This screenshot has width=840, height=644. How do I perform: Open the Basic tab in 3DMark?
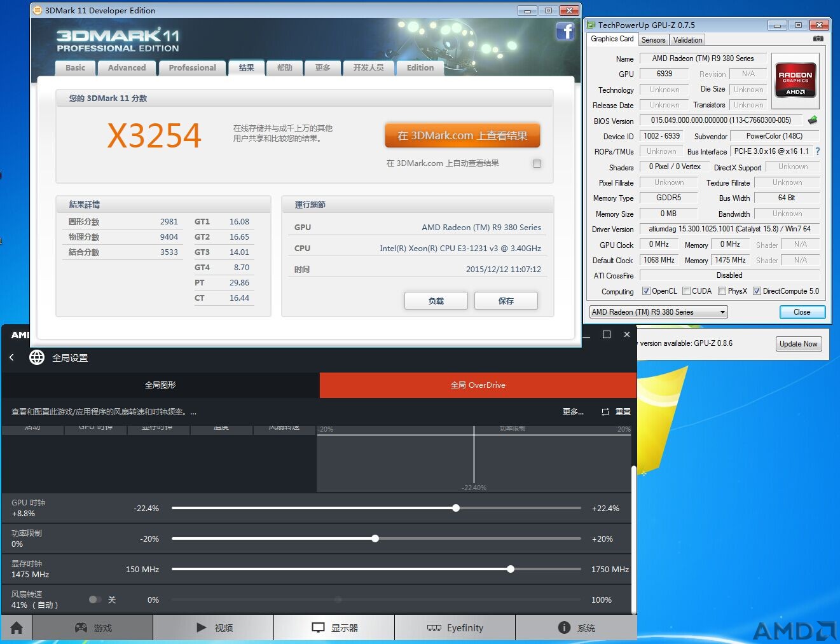(x=75, y=68)
